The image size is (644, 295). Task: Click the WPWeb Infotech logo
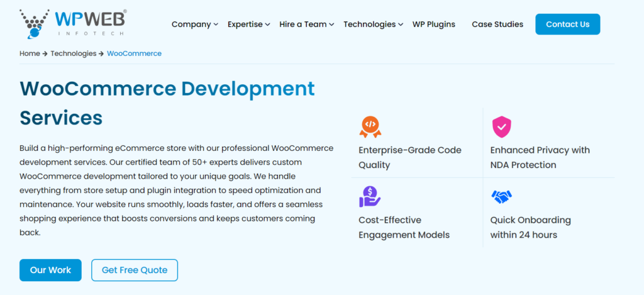tap(73, 24)
